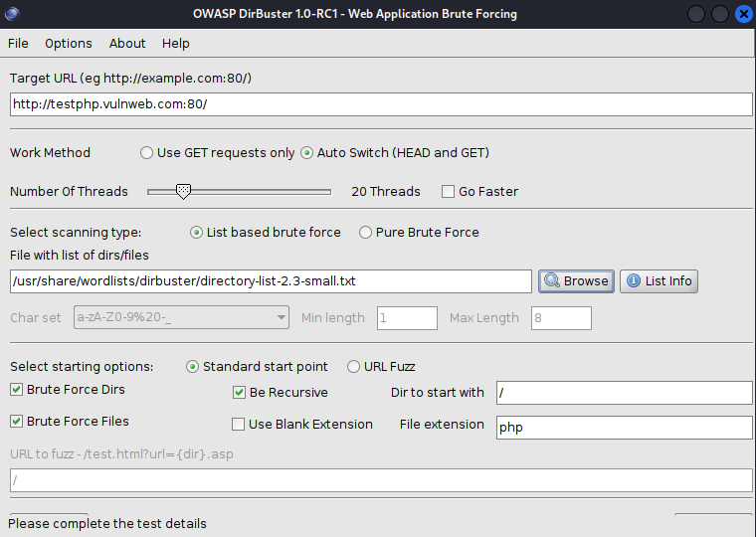The width and height of the screenshot is (756, 537).
Task: Click the Min length field
Action: (408, 318)
